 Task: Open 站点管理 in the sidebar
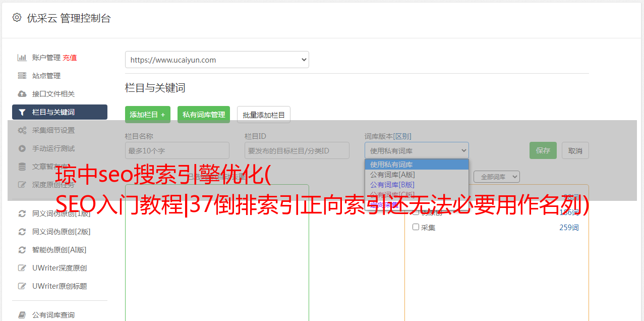tap(46, 76)
